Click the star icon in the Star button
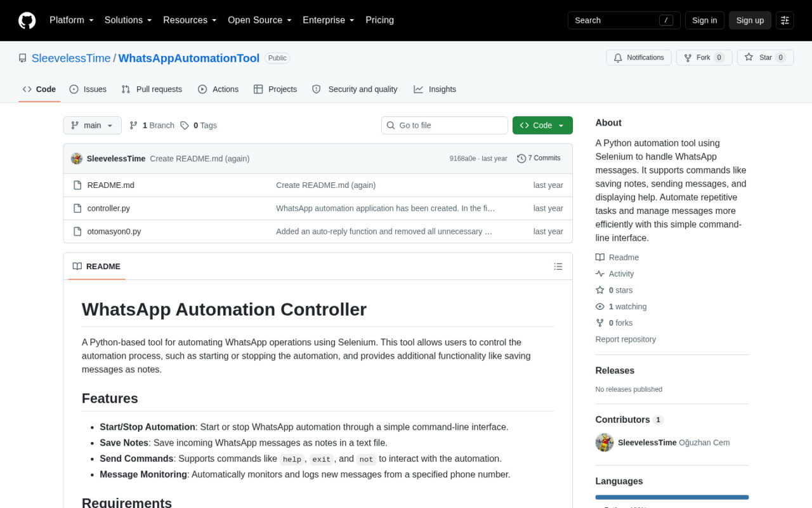812x508 pixels. tap(749, 58)
